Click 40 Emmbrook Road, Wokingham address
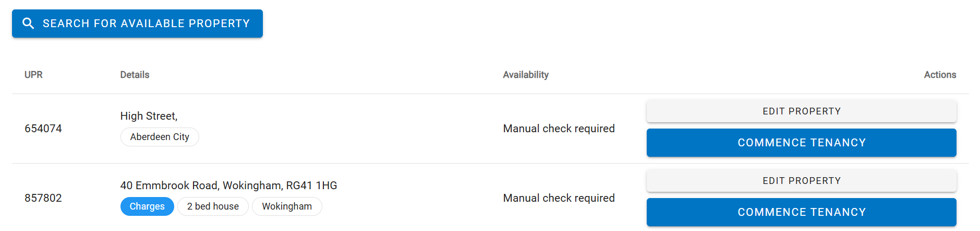This screenshot has width=980, height=231. click(x=228, y=186)
